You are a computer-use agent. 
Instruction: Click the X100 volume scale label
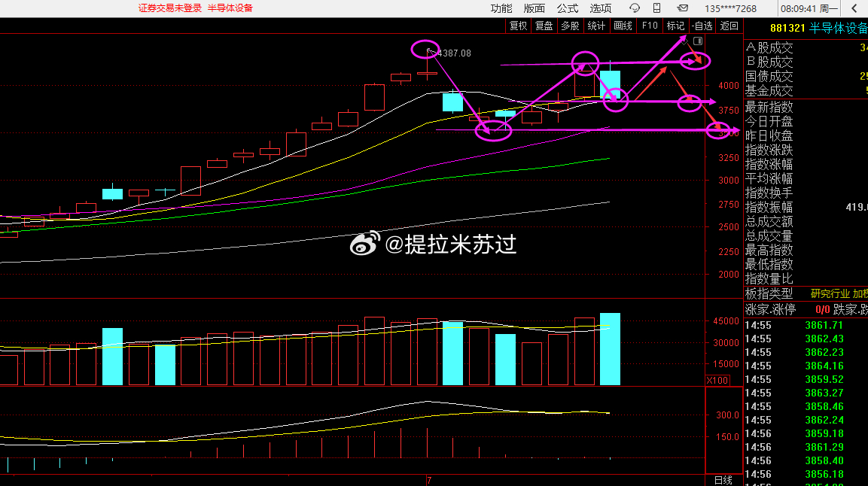click(x=717, y=381)
